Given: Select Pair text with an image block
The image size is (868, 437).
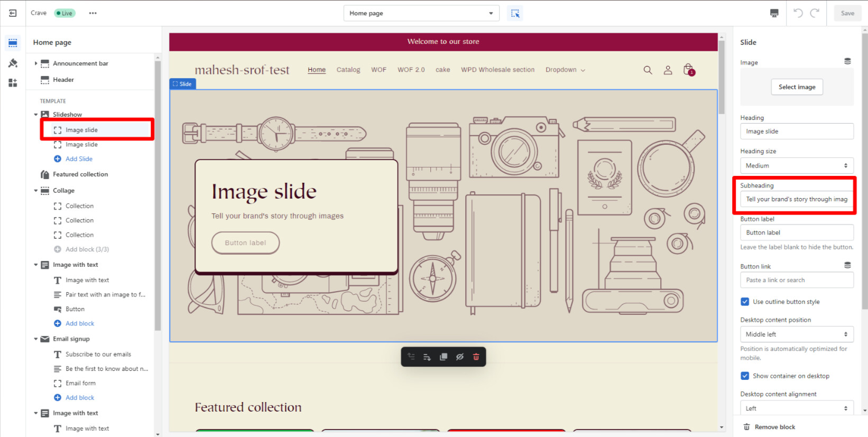Looking at the screenshot, I should tap(105, 295).
